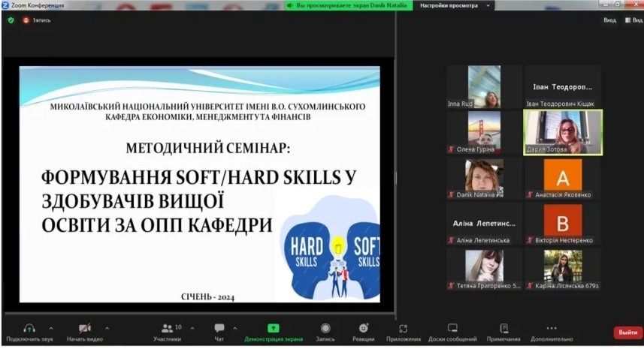Toggle recording with the Запись button
The width and height of the screenshot is (644, 349).
(x=325, y=329)
